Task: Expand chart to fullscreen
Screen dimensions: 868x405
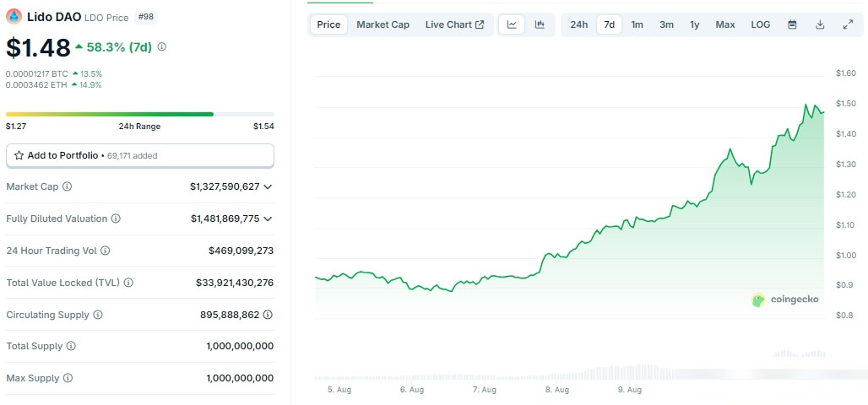Action: (x=848, y=24)
